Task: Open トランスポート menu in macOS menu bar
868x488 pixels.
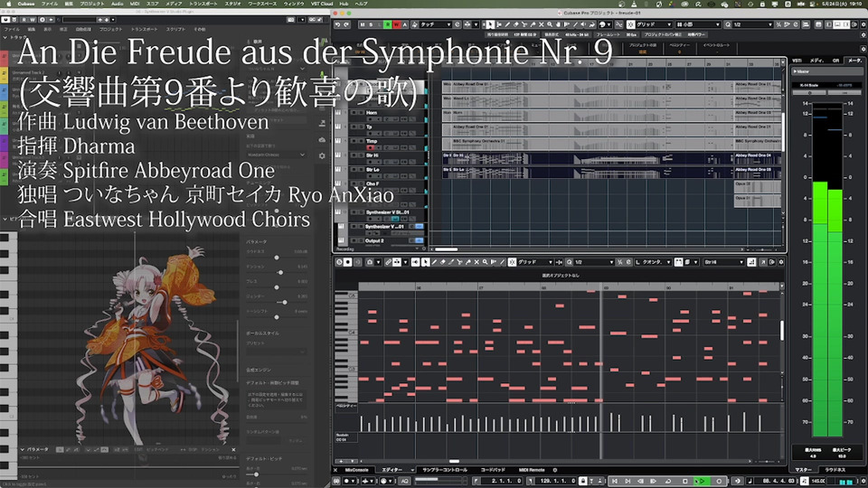Action: pos(203,4)
